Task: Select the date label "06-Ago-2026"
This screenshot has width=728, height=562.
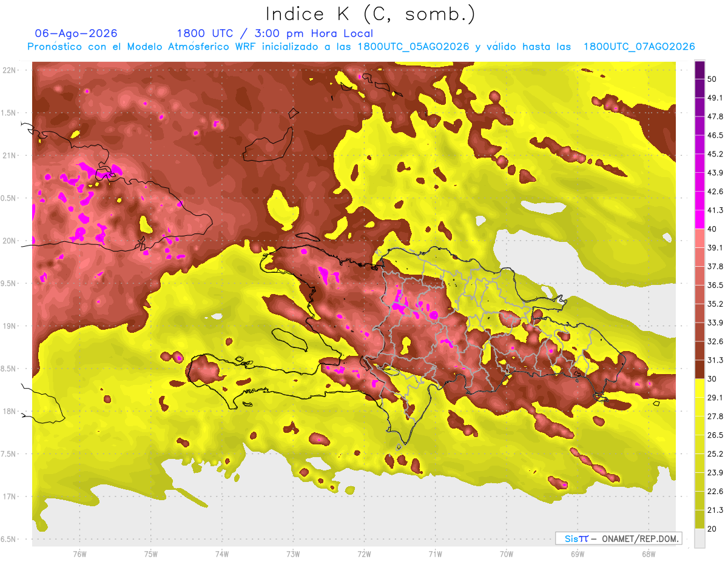Action: point(76,33)
